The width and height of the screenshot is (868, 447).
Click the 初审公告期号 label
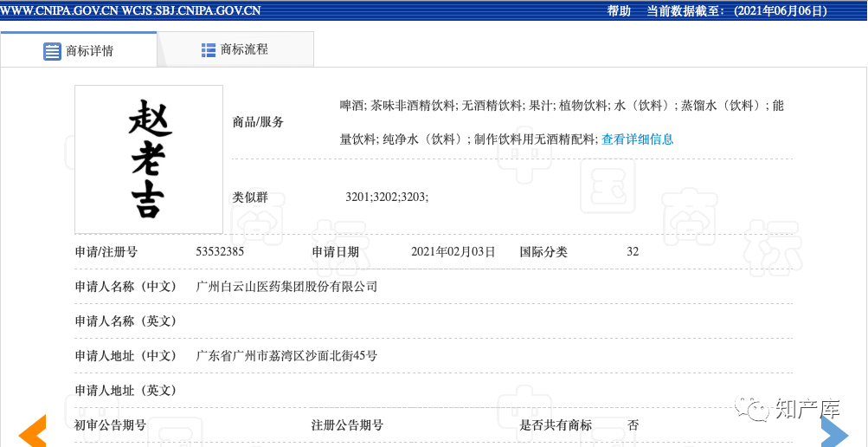tap(110, 425)
